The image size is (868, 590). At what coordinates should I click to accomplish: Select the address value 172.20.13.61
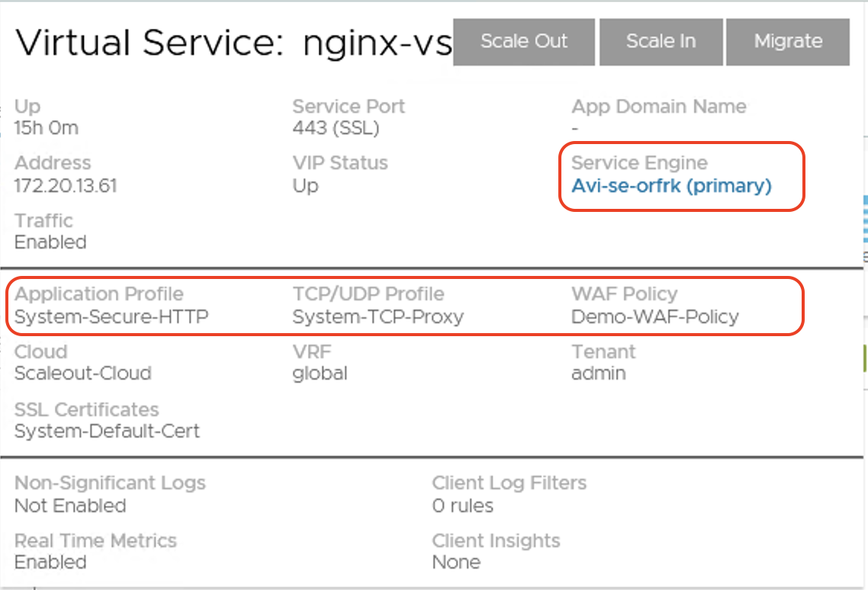(66, 186)
